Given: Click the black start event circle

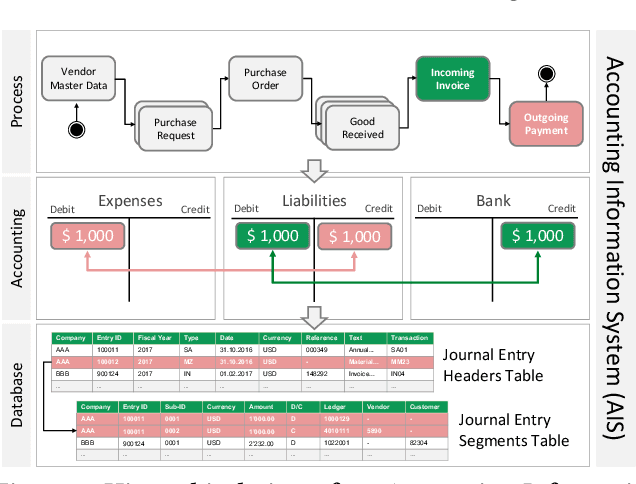Looking at the screenshot, I should (x=71, y=130).
